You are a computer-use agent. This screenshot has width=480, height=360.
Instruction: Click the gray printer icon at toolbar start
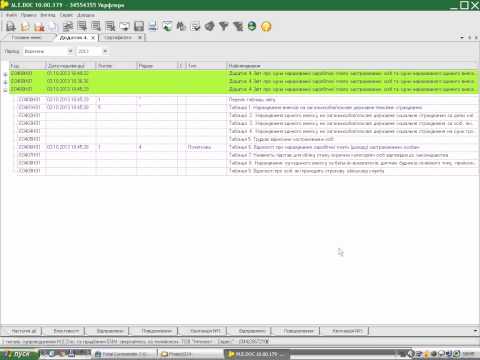pos(11,26)
